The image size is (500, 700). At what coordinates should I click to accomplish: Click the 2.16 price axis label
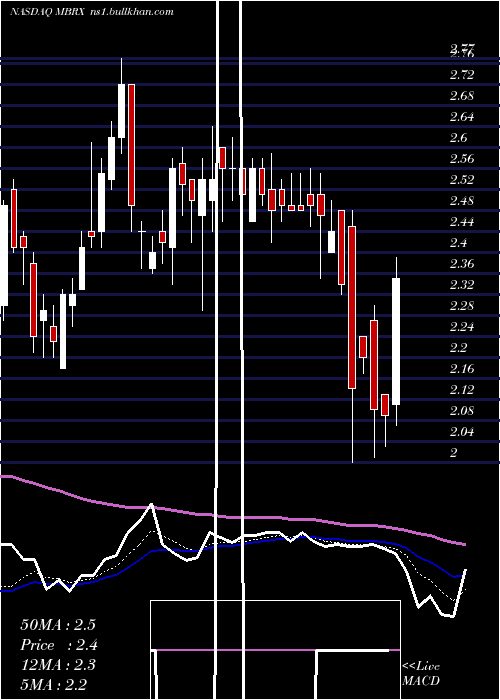(x=462, y=368)
